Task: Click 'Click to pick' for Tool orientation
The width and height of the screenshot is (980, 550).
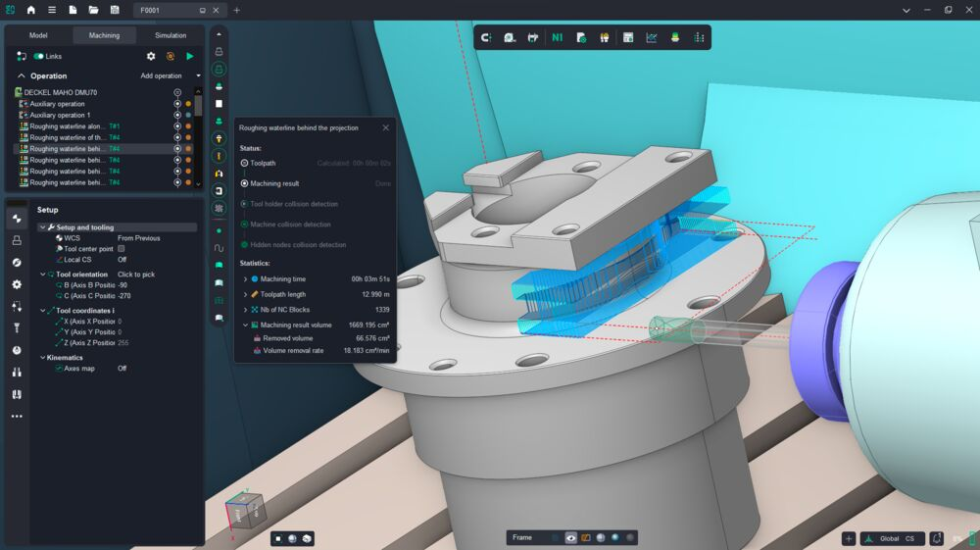Action: coord(136,275)
